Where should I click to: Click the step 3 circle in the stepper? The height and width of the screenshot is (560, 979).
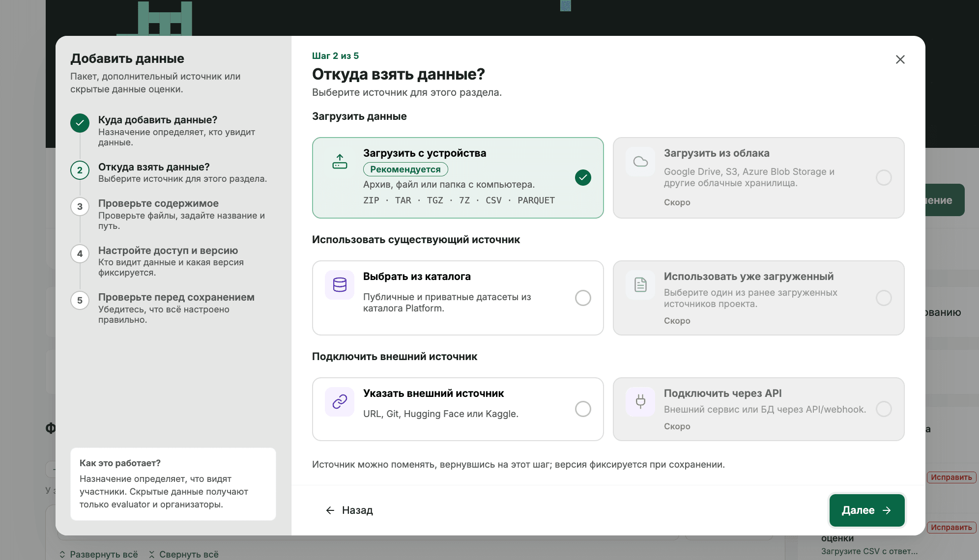click(80, 207)
